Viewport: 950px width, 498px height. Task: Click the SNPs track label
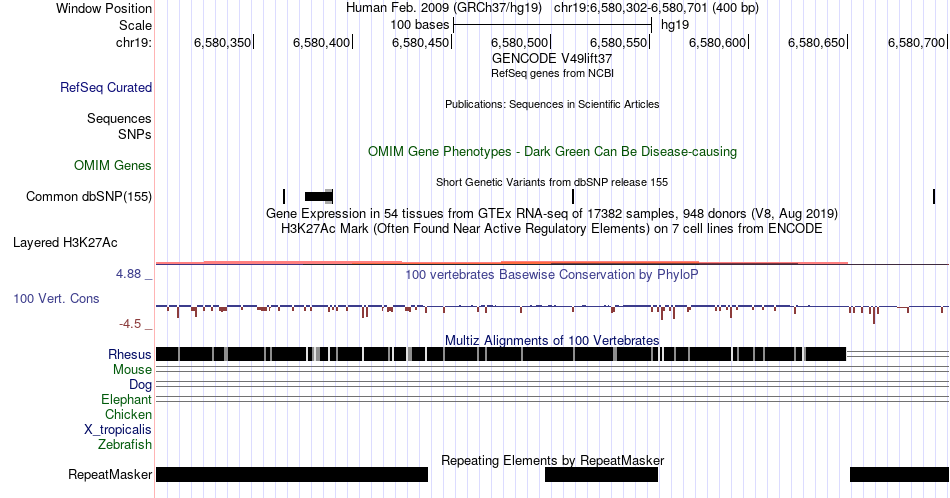pos(135,134)
